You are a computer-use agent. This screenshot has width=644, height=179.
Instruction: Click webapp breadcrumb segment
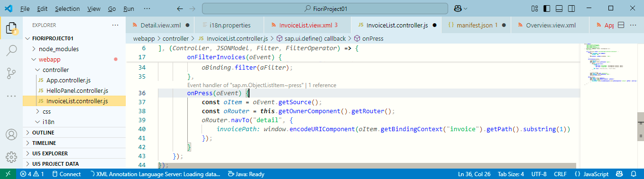pos(144,38)
